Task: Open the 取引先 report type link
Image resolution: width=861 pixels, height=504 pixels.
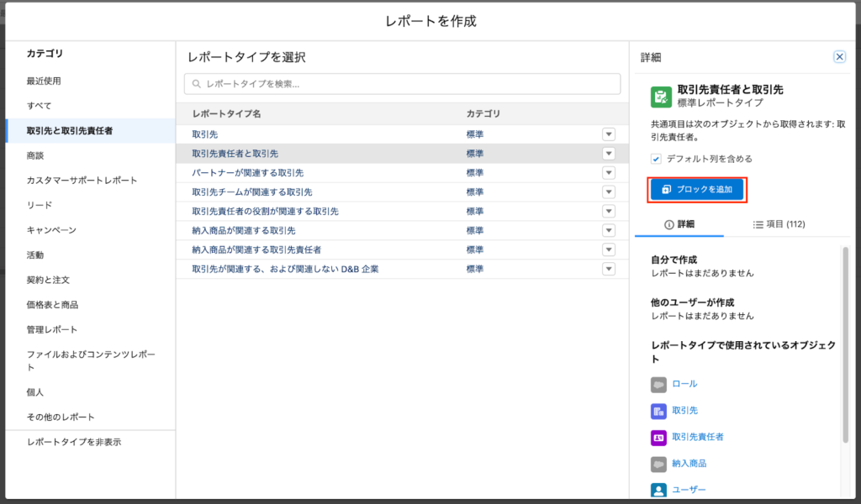Action: tap(205, 134)
